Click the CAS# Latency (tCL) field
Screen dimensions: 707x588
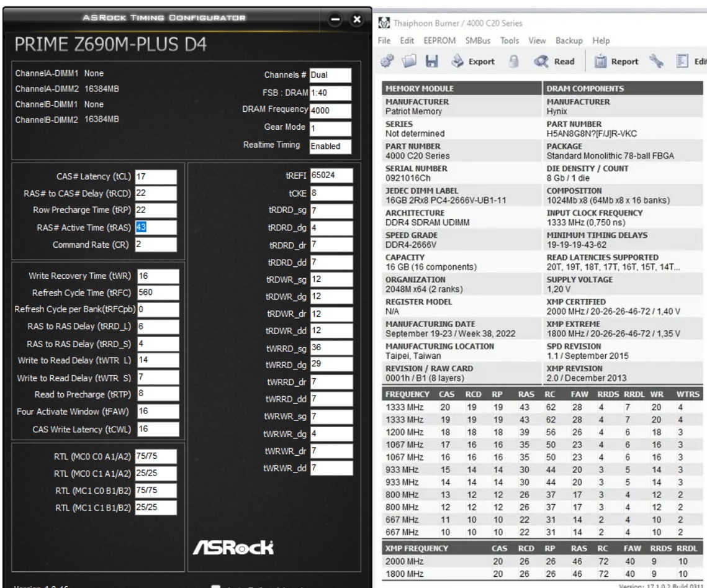[x=156, y=176]
